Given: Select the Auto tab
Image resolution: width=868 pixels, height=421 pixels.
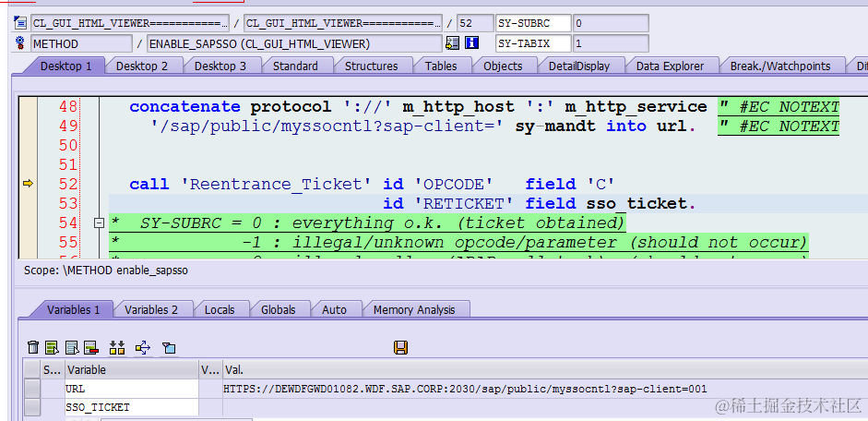Looking at the screenshot, I should coord(334,309).
